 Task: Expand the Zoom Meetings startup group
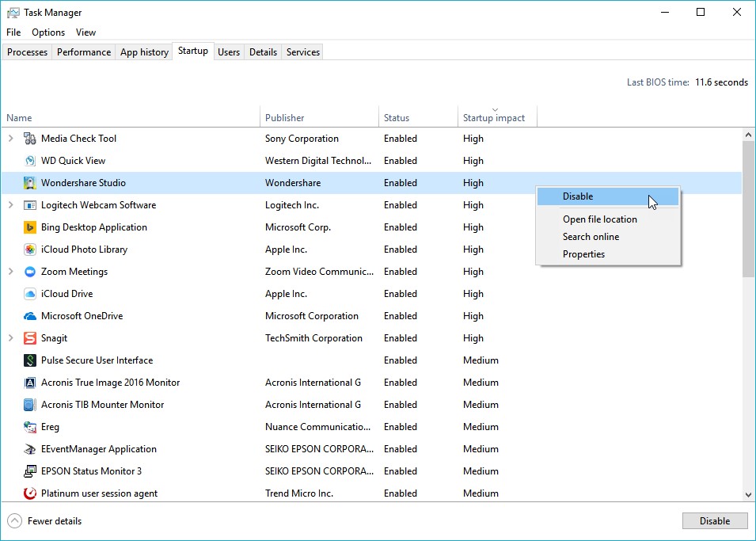(11, 272)
